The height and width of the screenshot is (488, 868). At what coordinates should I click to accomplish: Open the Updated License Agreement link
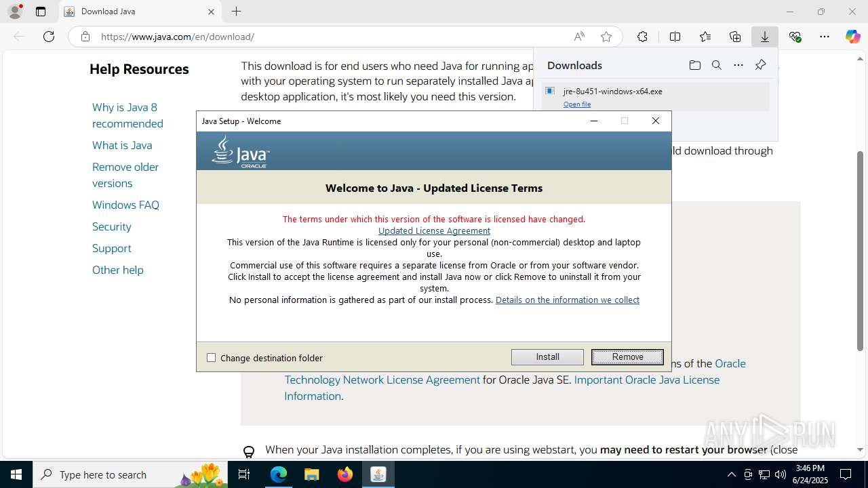click(x=434, y=231)
